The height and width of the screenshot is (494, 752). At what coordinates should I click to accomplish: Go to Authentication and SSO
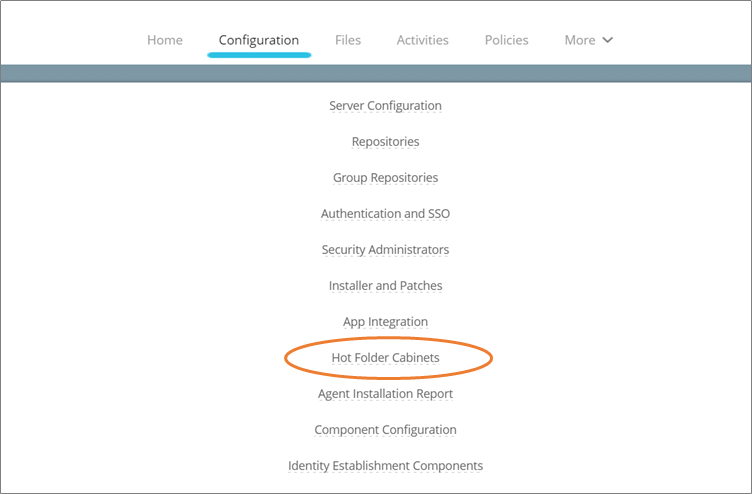[x=385, y=213]
